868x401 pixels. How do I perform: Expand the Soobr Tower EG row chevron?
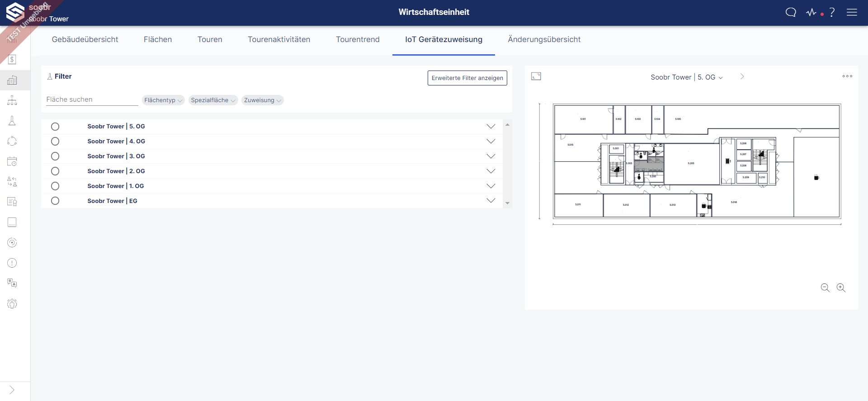pyautogui.click(x=491, y=201)
